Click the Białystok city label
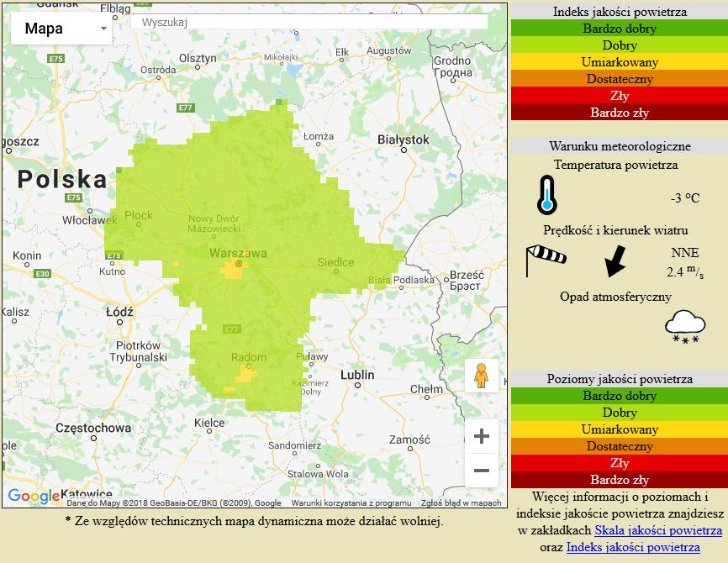Viewport: 728px width, 563px height. pyautogui.click(x=404, y=139)
